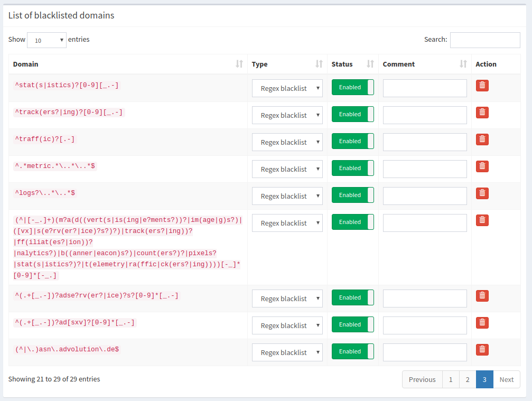Disable the ^logs? regex rule

pyautogui.click(x=353, y=195)
